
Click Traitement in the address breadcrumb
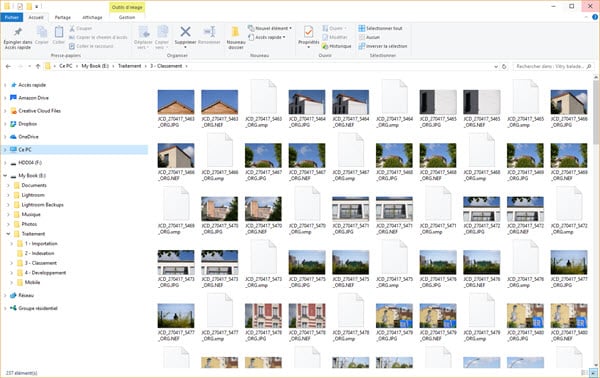click(x=129, y=66)
